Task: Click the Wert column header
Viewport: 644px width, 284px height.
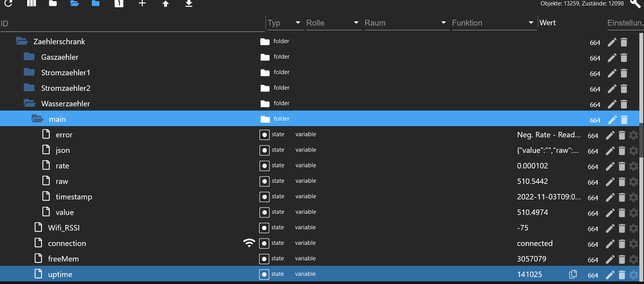Action: [548, 23]
